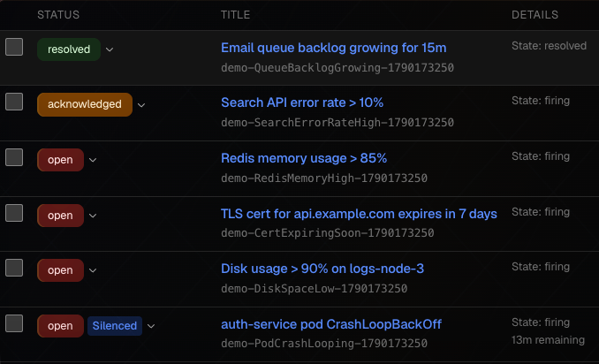Open status chevron for TLS cert alert

[93, 216]
